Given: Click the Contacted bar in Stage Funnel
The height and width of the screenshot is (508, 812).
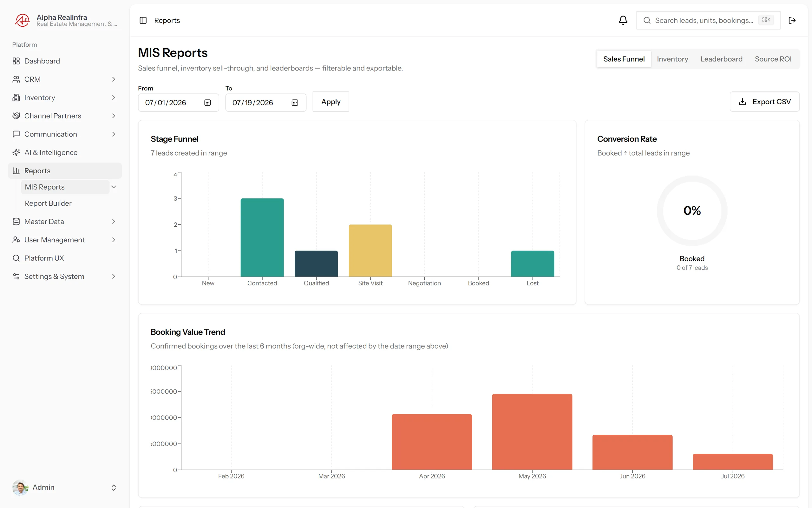Looking at the screenshot, I should point(262,237).
